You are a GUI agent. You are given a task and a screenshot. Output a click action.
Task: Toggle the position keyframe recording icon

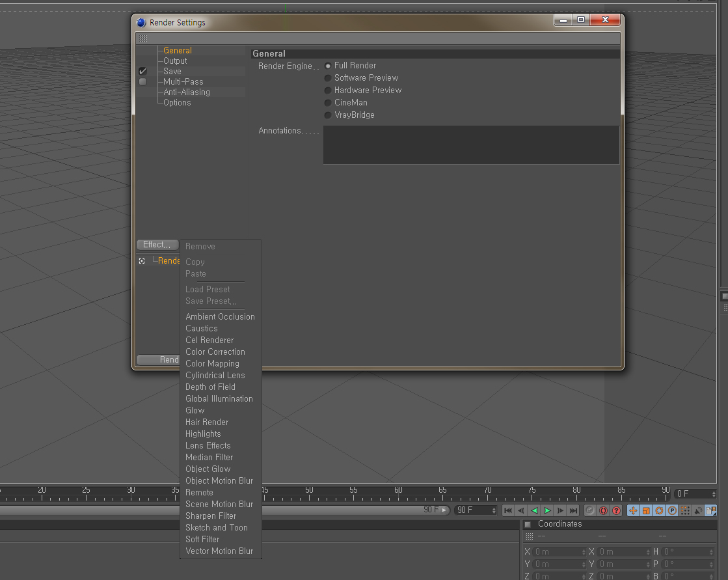point(633,510)
